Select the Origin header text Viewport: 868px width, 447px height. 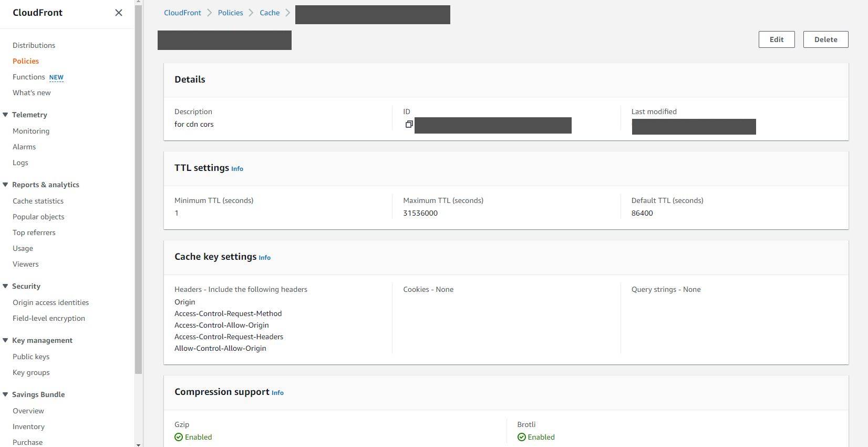click(x=185, y=302)
